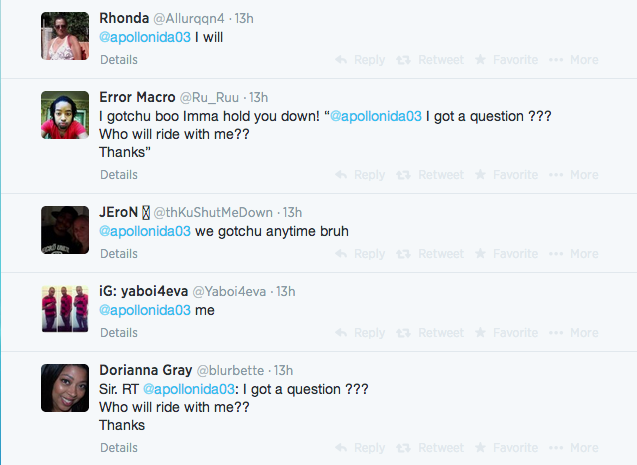Reply to Rhonda's tweet
The height and width of the screenshot is (465, 637).
click(x=359, y=60)
